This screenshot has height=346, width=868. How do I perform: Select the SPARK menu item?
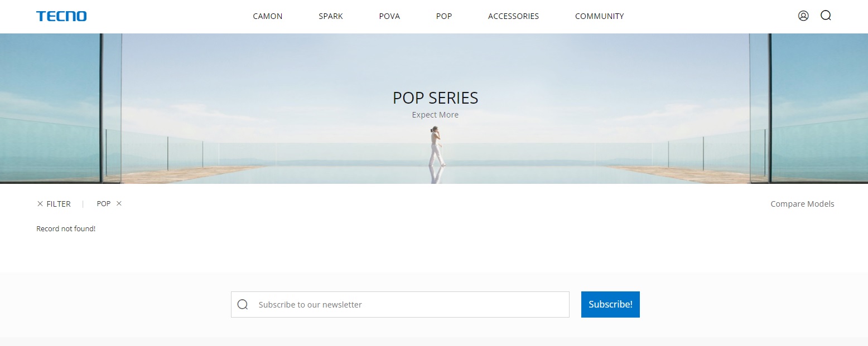pyautogui.click(x=330, y=16)
